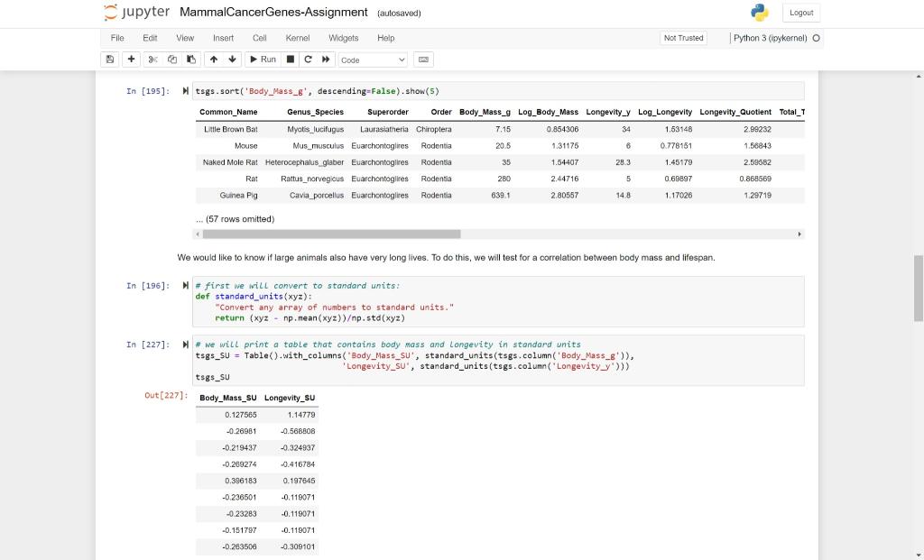Open the File menu

(x=117, y=38)
